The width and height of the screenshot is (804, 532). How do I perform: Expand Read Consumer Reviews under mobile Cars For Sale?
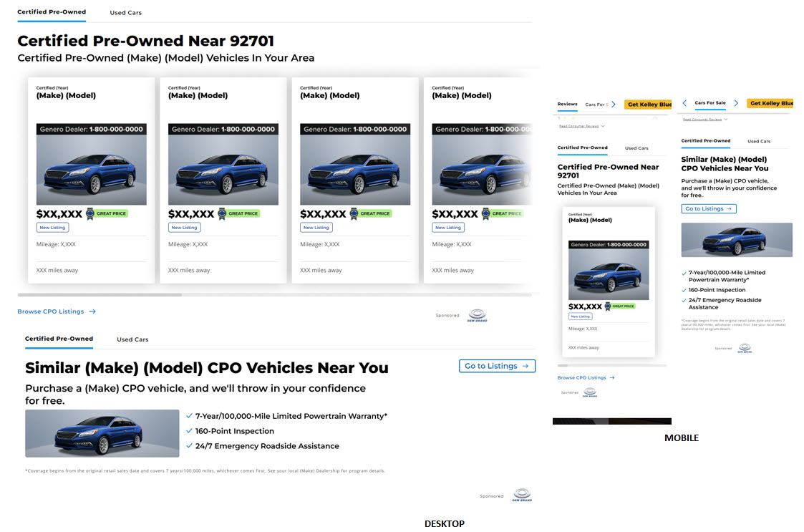pyautogui.click(x=705, y=120)
